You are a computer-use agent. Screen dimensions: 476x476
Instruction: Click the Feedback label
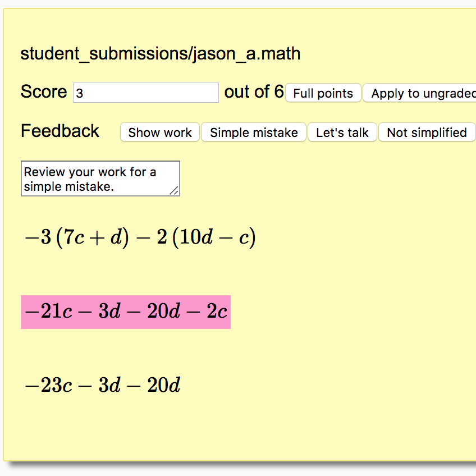pyautogui.click(x=60, y=131)
